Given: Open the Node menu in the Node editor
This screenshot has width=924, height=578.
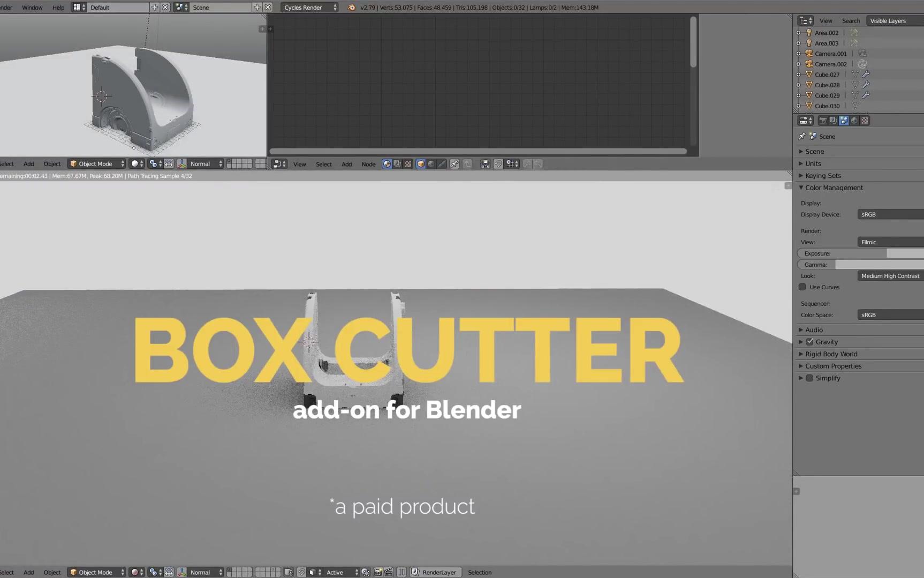Looking at the screenshot, I should coord(368,164).
